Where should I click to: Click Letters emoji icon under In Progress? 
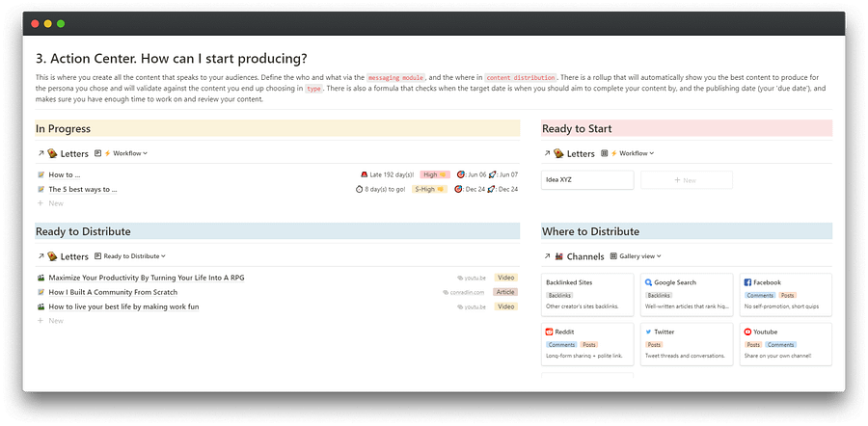[x=53, y=153]
